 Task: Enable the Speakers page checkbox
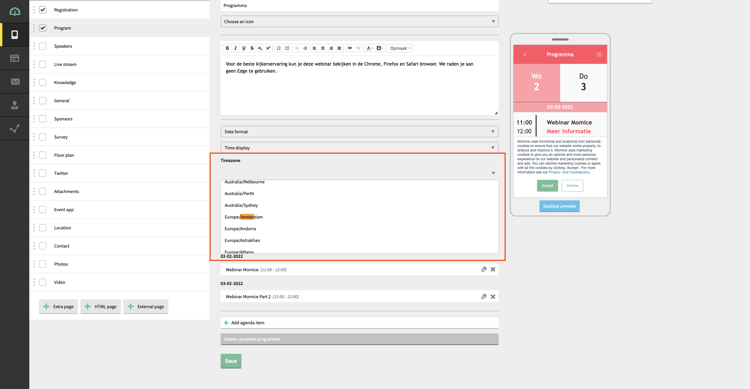point(43,46)
